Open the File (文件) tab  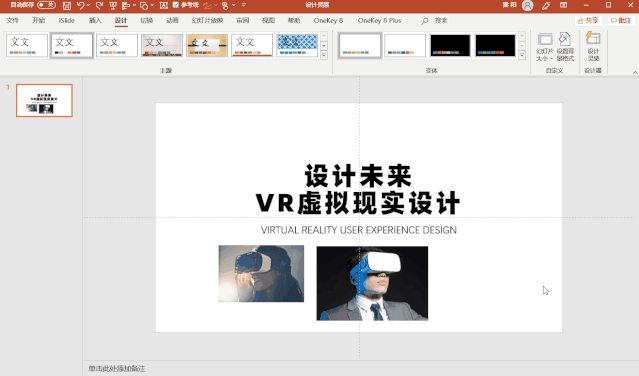point(13,20)
